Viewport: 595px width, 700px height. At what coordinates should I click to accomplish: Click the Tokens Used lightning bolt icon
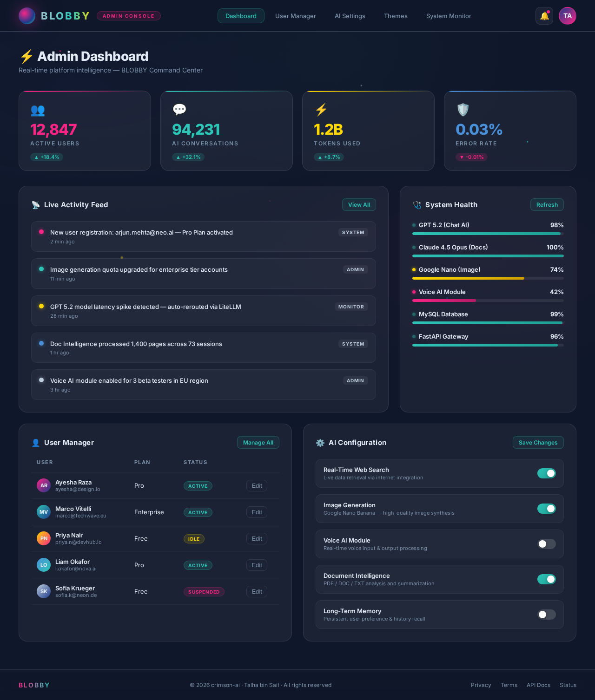[320, 110]
